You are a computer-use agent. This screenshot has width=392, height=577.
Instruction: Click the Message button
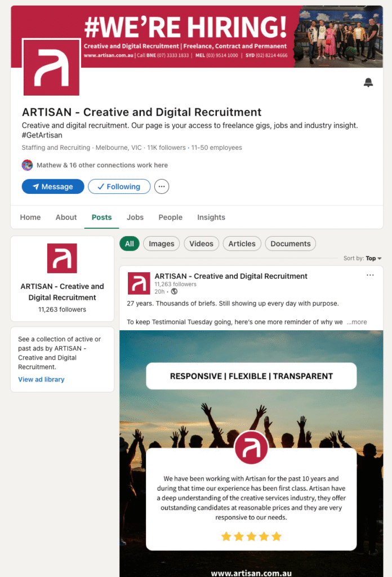[x=53, y=187]
